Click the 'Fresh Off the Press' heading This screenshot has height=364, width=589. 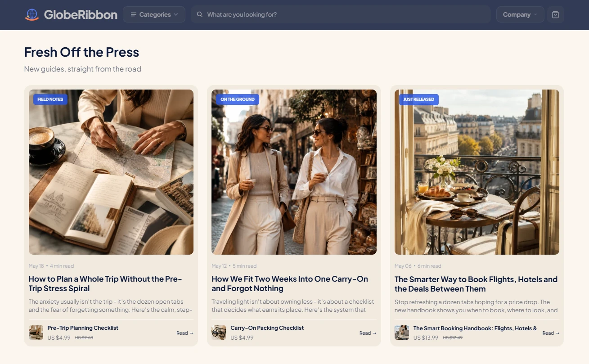tap(81, 52)
